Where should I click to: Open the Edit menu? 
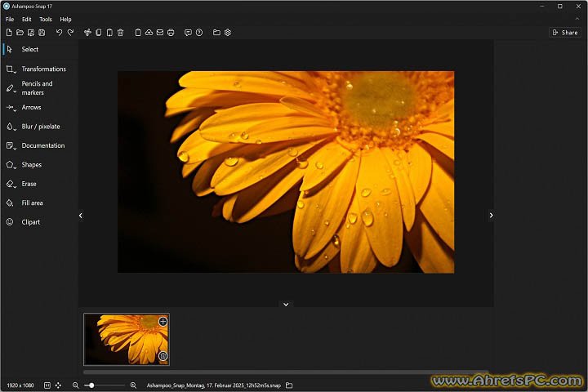click(27, 19)
